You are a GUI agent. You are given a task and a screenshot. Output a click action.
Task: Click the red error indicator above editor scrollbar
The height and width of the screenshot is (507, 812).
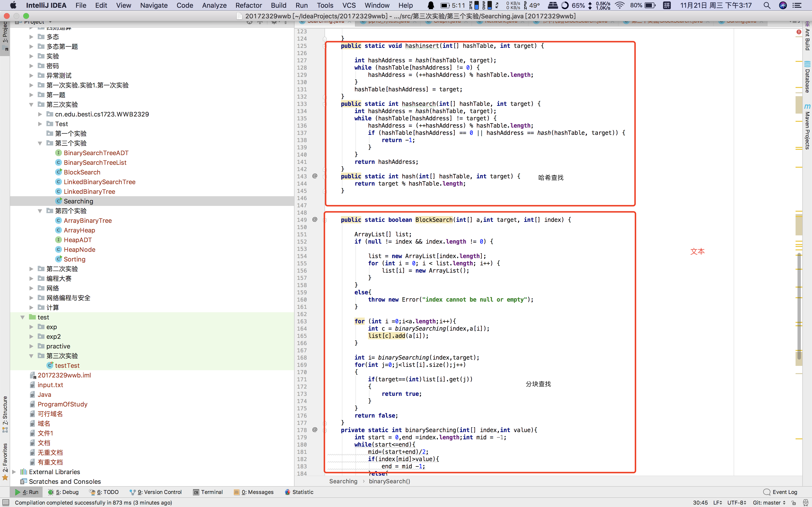pos(798,32)
